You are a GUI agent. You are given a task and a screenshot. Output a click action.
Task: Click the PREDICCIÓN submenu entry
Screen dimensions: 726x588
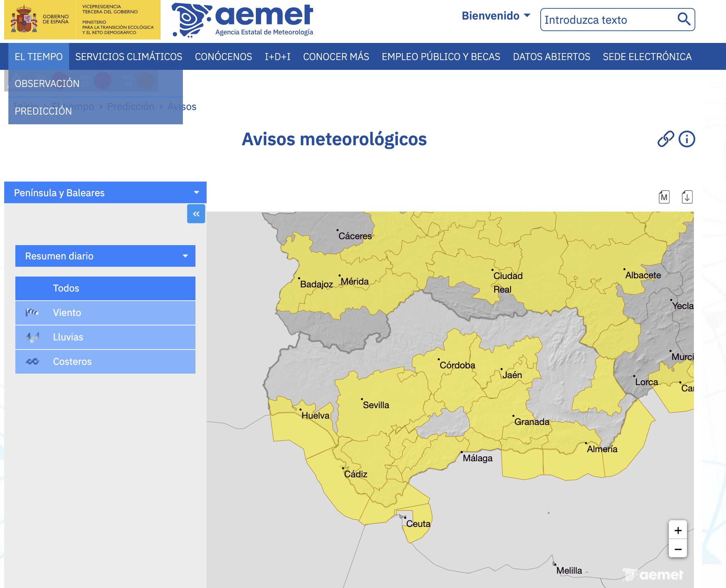point(43,111)
